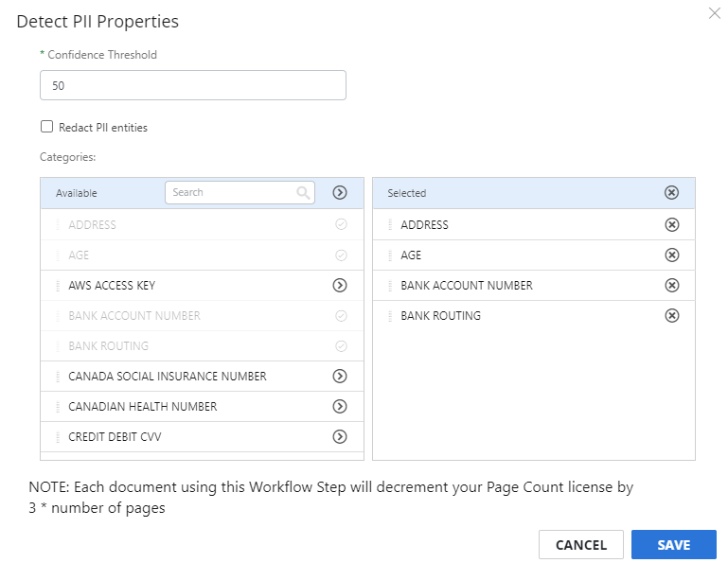Enable the Redact PII entities checkbox
The image size is (728, 563).
coord(47,127)
